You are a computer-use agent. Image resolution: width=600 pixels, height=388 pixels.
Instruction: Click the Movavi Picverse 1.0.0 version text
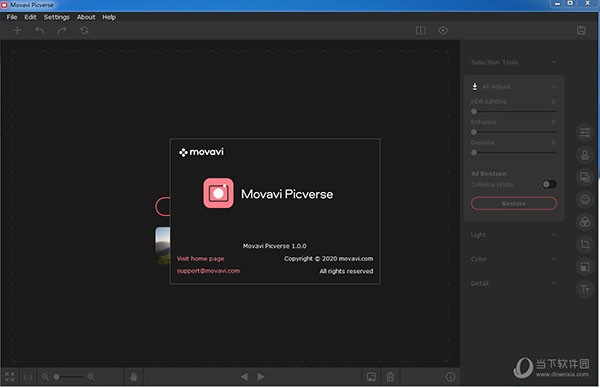pos(274,246)
